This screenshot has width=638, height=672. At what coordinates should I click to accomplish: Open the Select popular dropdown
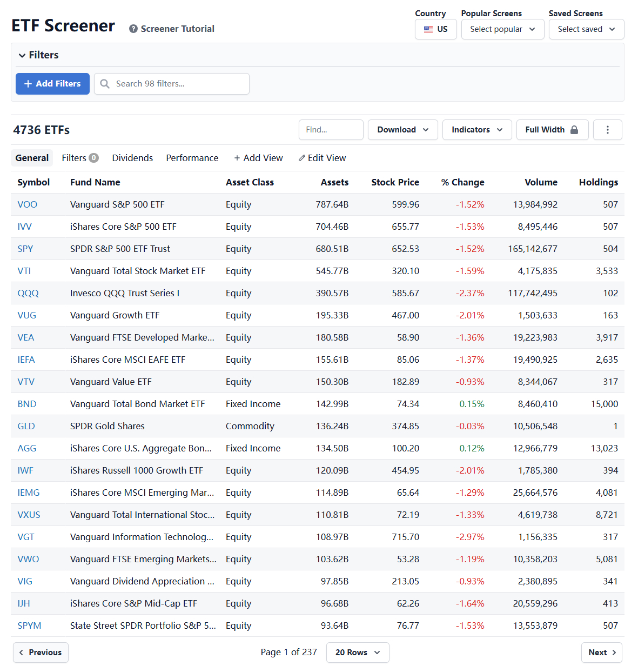tap(502, 29)
